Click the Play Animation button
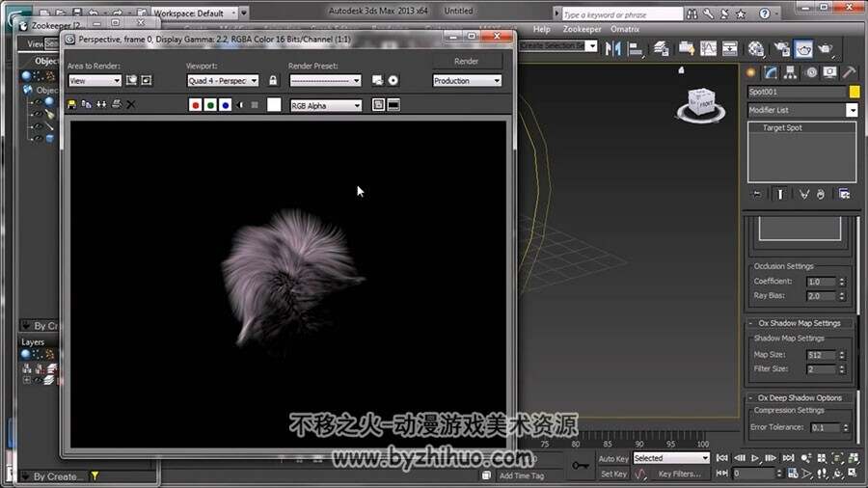 (755, 458)
